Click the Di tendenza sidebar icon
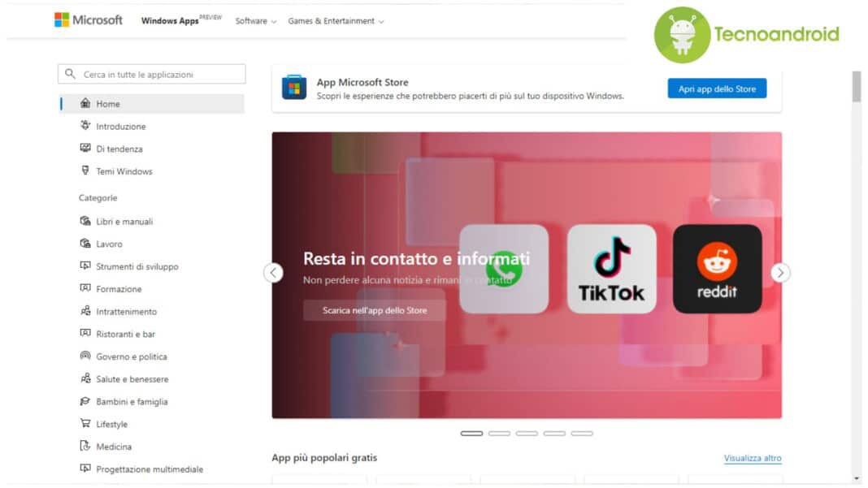The height and width of the screenshot is (488, 868). tap(85, 149)
